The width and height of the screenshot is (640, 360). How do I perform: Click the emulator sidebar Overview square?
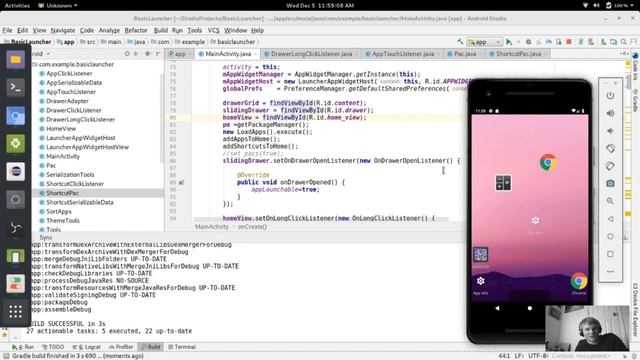click(x=610, y=254)
